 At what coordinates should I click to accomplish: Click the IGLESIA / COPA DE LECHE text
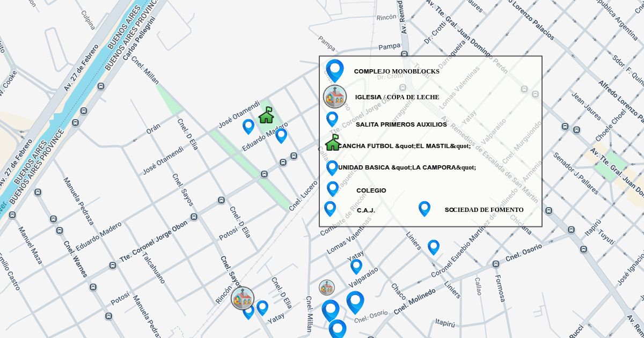(x=397, y=97)
